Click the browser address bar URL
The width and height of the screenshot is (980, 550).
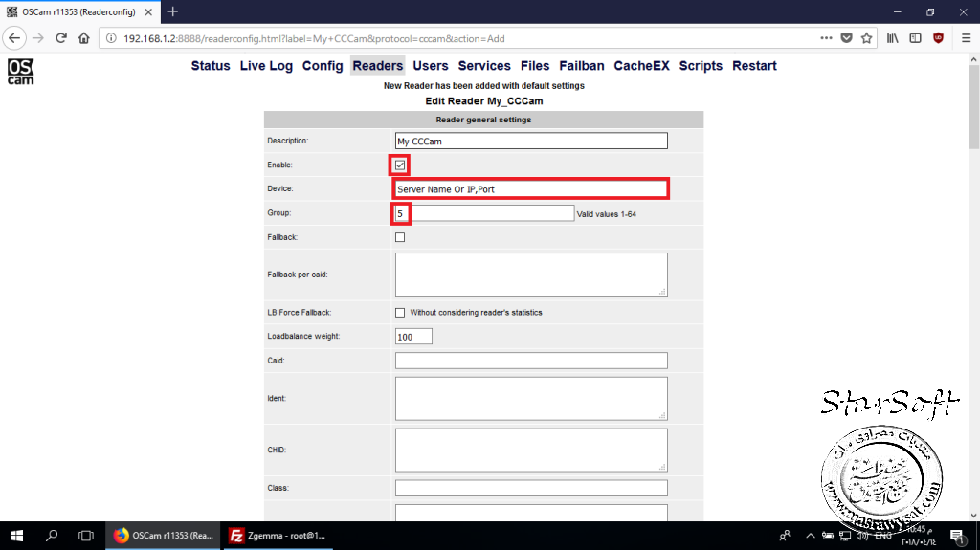click(x=314, y=39)
